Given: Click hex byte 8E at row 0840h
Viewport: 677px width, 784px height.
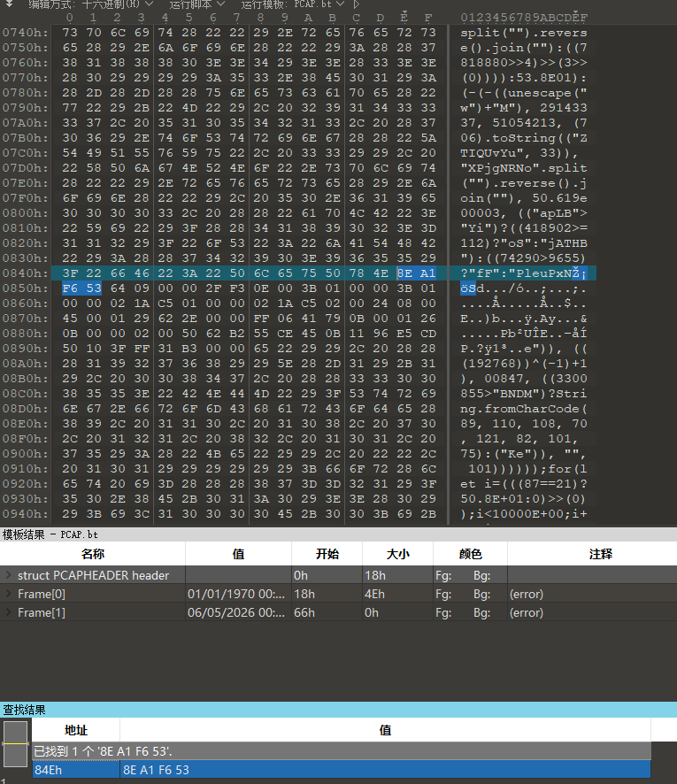Looking at the screenshot, I should 404,273.
